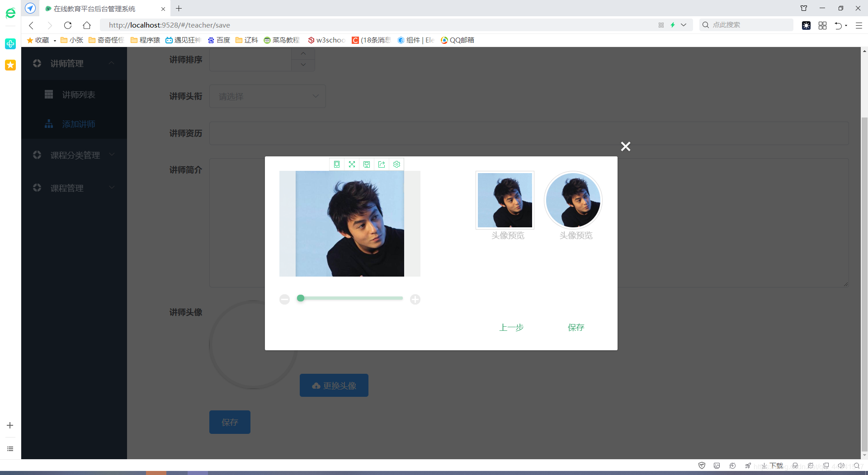Click the 课程分类管理 chevron arrow
868x475 pixels.
point(112,155)
